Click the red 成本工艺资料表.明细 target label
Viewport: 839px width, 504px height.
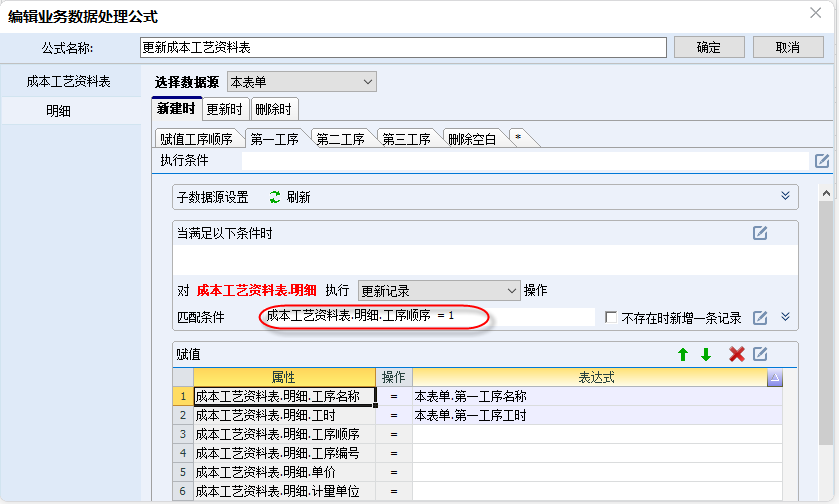point(257,291)
